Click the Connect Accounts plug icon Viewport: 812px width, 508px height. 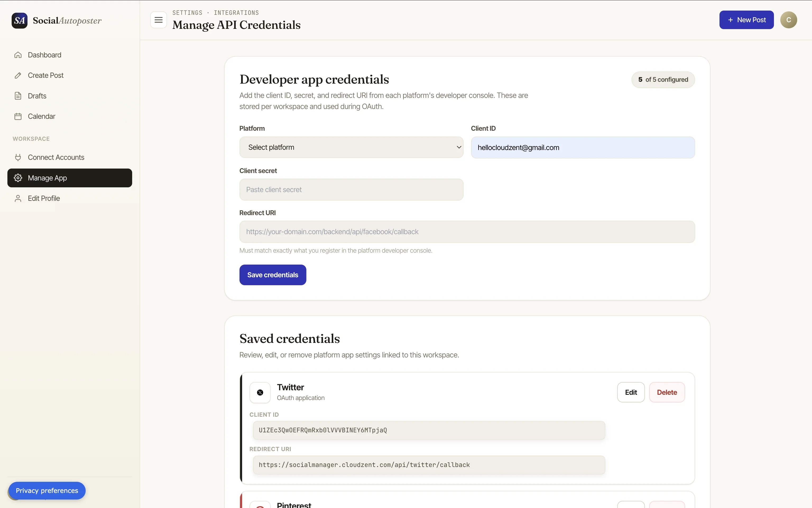(18, 157)
